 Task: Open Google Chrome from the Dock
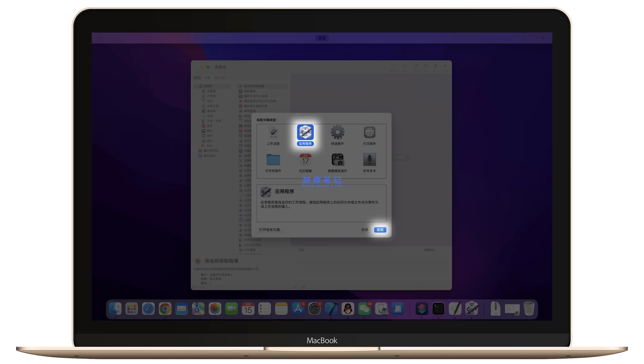click(x=165, y=309)
